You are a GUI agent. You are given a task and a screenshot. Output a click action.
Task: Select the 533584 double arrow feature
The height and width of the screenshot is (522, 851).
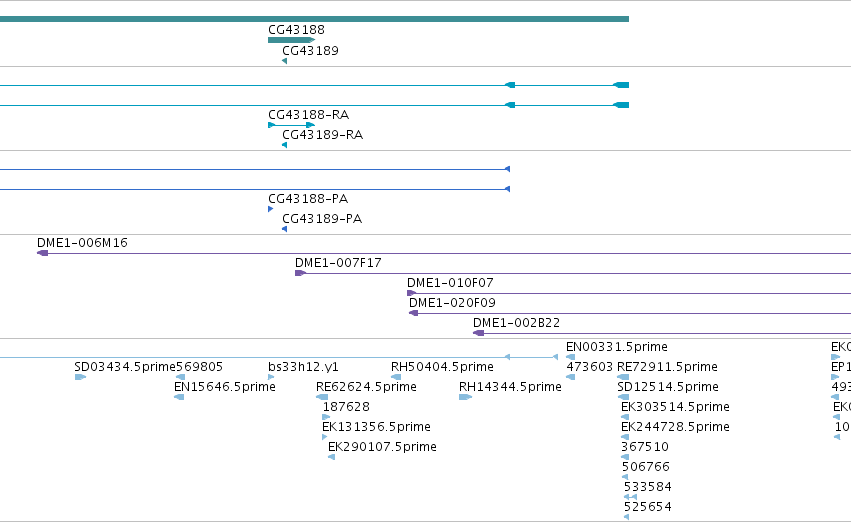(x=631, y=497)
